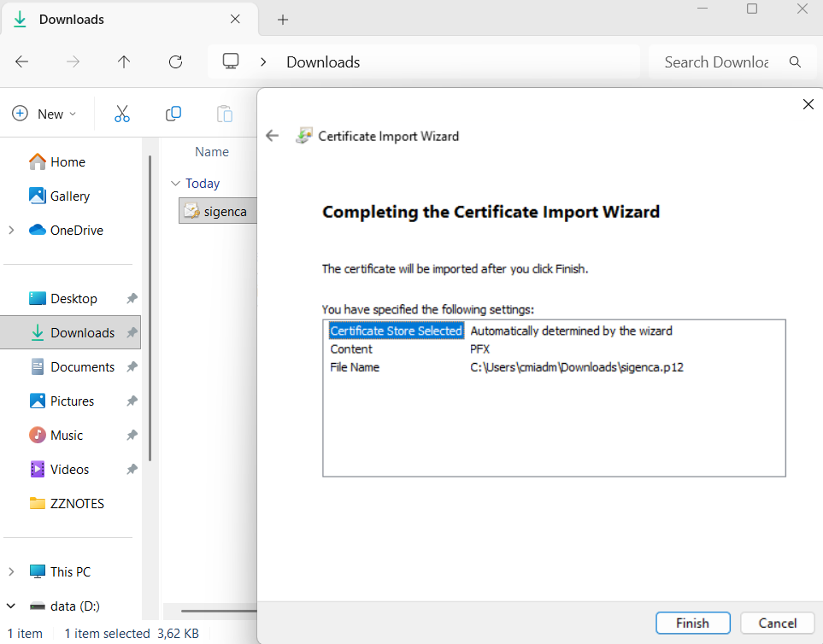Go up one folder level

tap(124, 61)
